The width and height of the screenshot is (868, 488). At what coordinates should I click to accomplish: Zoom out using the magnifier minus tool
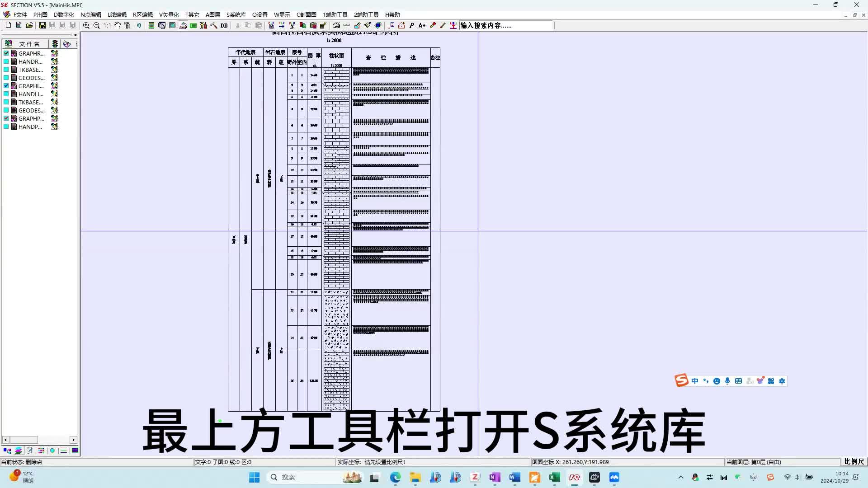click(97, 25)
